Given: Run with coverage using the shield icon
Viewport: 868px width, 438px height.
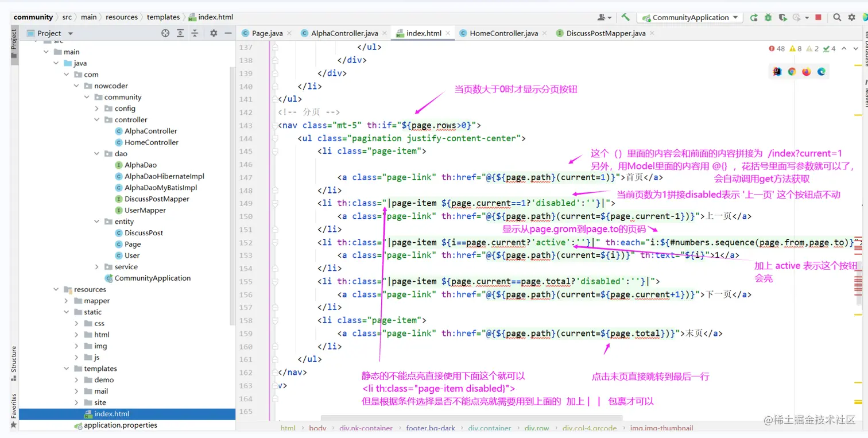Looking at the screenshot, I should click(782, 17).
